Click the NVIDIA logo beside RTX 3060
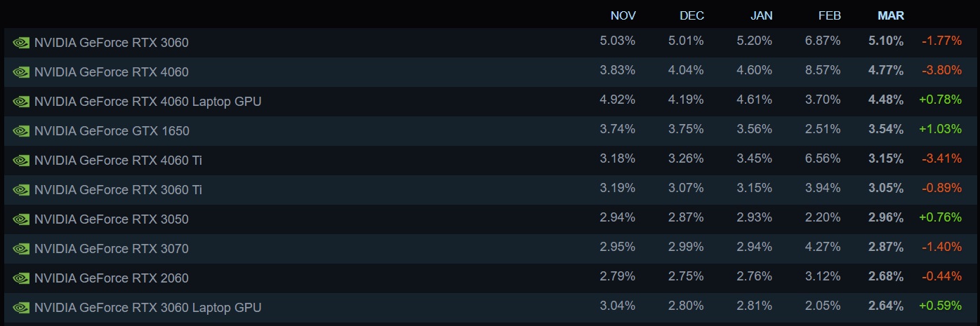This screenshot has height=326, width=980. (21, 43)
